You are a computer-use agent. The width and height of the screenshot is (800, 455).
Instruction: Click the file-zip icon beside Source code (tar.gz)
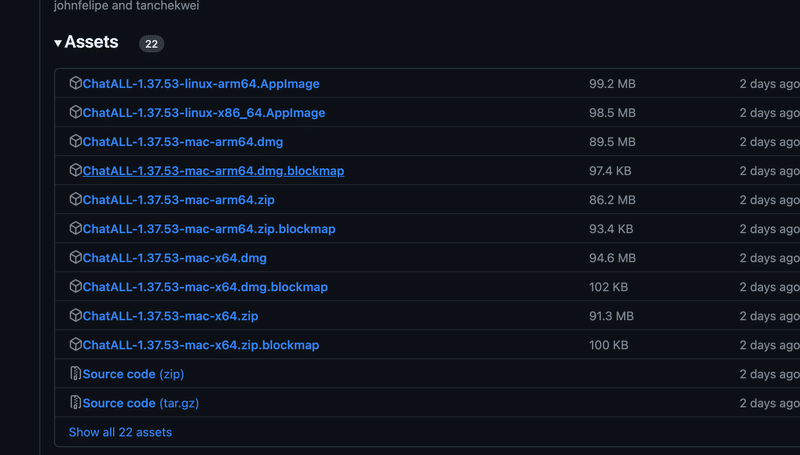75,403
